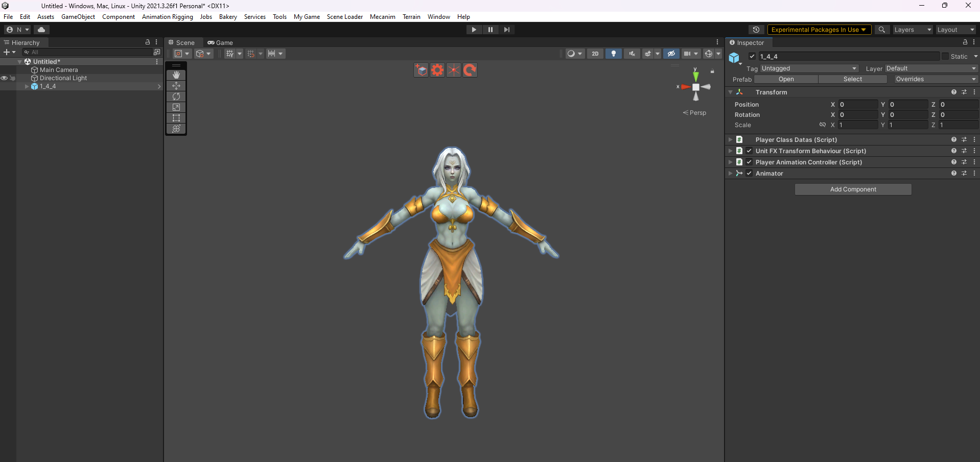Enable the Static checkbox
This screenshot has height=462, width=980.
click(945, 57)
